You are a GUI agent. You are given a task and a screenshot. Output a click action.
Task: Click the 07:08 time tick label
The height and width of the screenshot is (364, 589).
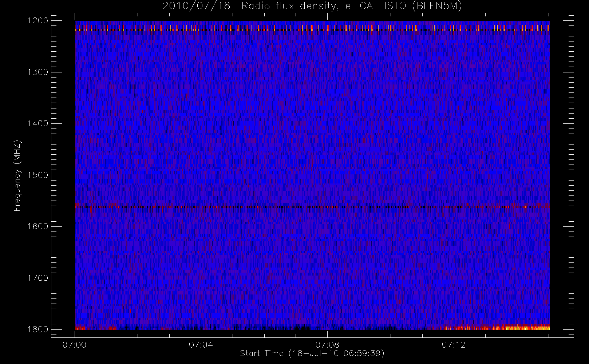point(327,345)
